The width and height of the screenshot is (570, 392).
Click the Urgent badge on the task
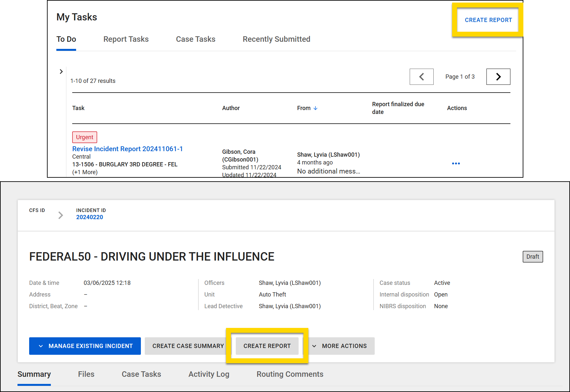84,137
